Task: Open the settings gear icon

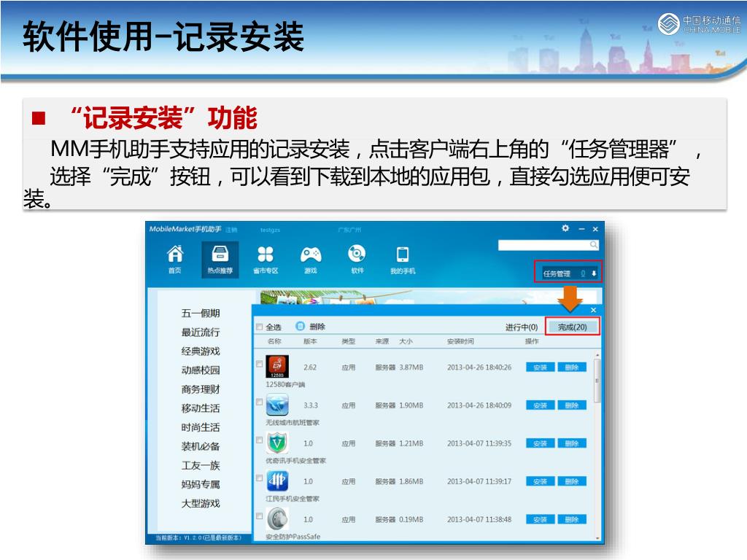Action: tap(565, 228)
